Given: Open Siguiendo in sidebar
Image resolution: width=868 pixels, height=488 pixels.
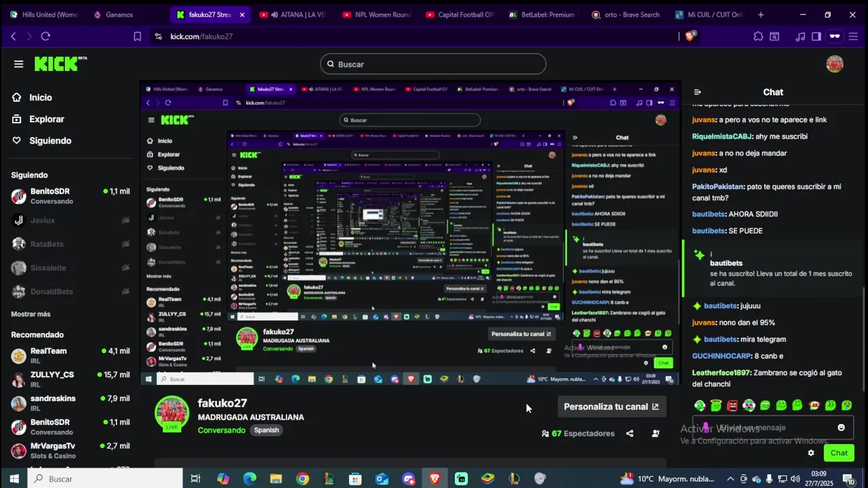Looking at the screenshot, I should pos(50,141).
